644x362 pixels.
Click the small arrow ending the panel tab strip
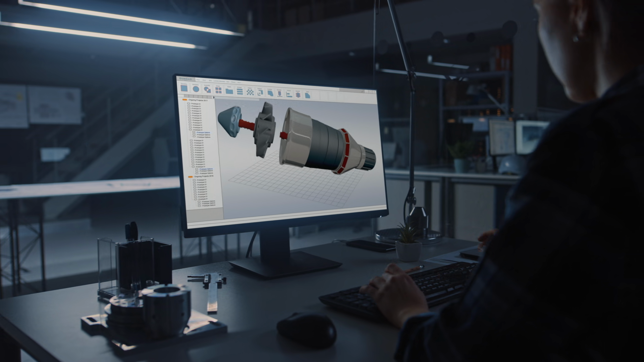pos(214,97)
